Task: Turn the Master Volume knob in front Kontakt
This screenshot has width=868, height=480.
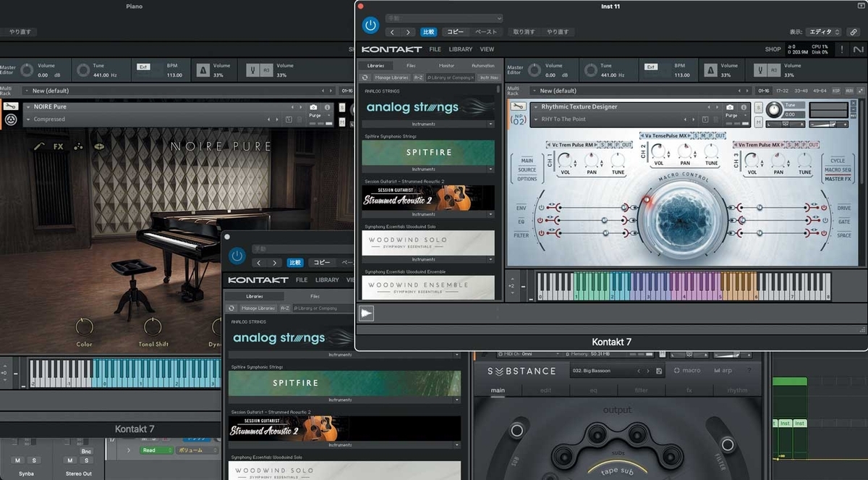Action: pyautogui.click(x=534, y=70)
